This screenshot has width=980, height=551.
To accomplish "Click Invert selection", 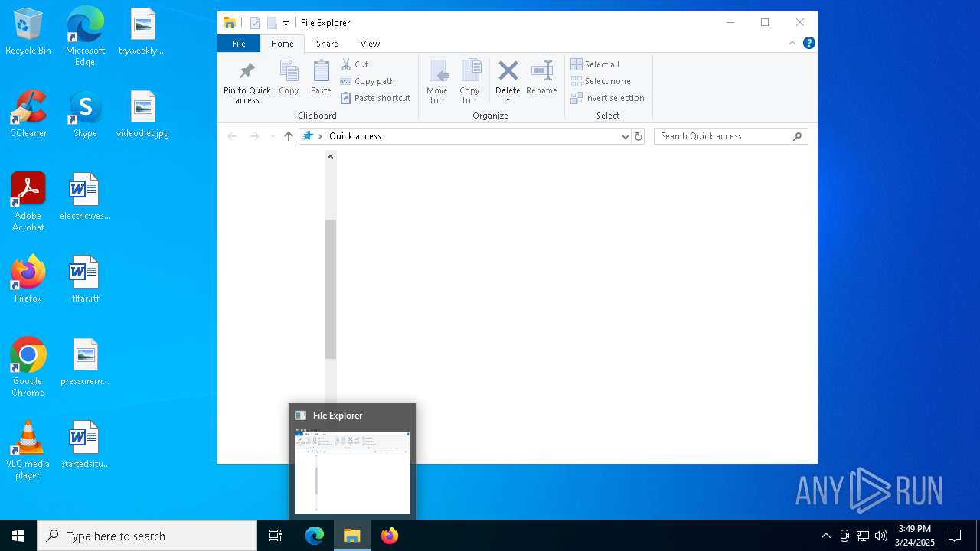I will tap(607, 98).
